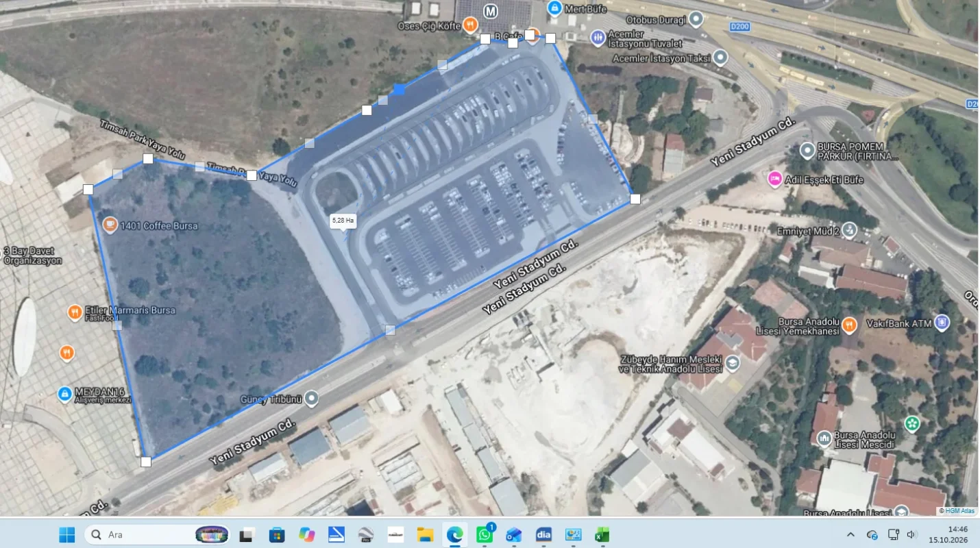Screen dimensions: 980x548
Task: Launch Microsoft Store from the taskbar
Action: pyautogui.click(x=277, y=534)
